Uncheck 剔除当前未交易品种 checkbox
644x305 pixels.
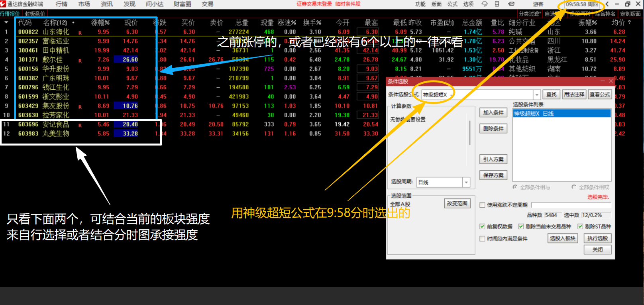521,226
